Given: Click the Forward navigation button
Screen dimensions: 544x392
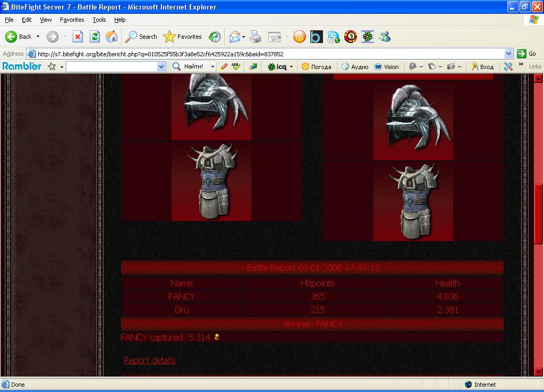Looking at the screenshot, I should click(53, 37).
